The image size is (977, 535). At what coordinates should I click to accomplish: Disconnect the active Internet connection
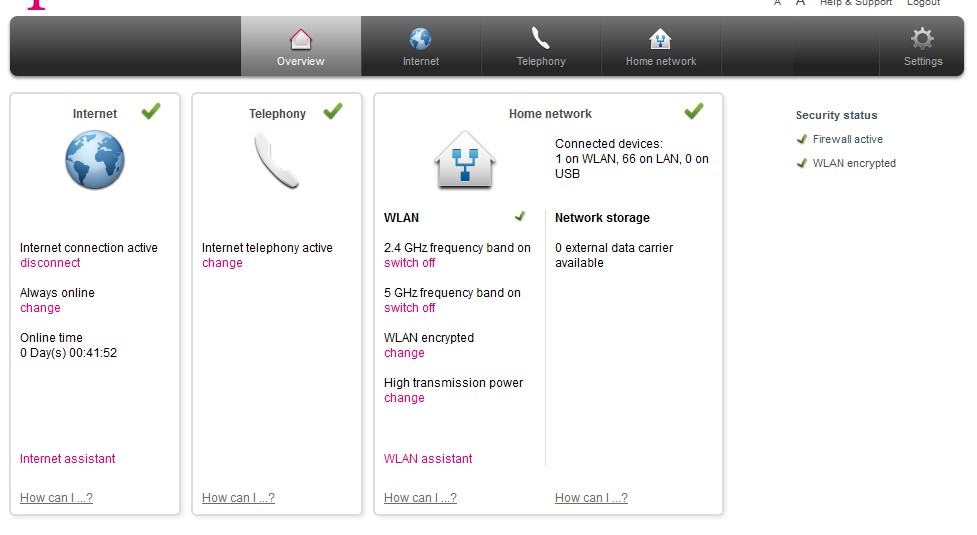click(50, 263)
